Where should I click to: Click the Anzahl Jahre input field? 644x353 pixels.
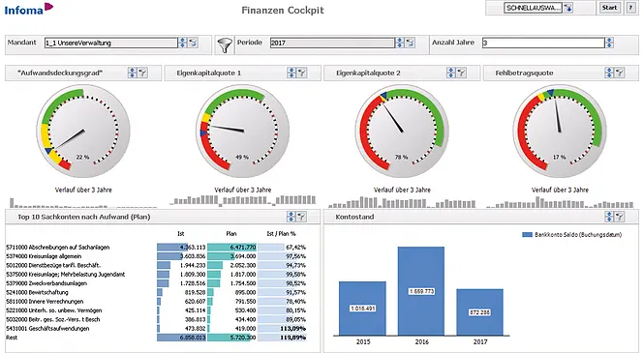point(543,43)
